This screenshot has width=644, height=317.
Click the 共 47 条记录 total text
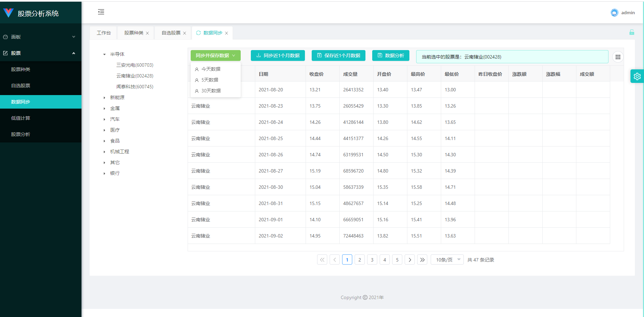pyautogui.click(x=481, y=260)
